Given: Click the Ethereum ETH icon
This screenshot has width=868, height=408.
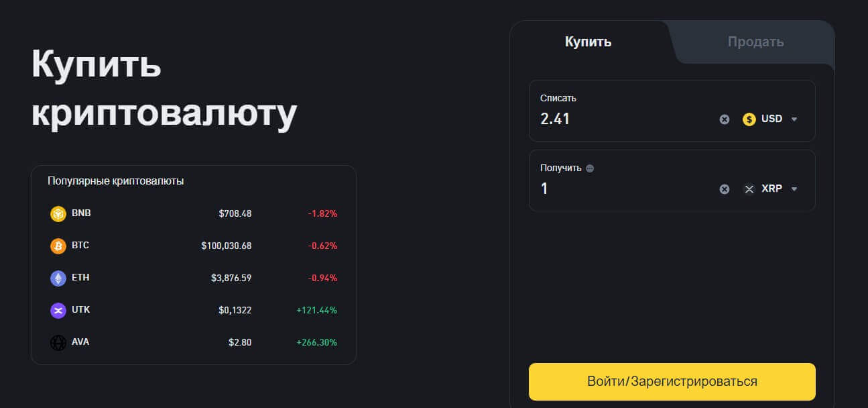Looking at the screenshot, I should point(58,278).
